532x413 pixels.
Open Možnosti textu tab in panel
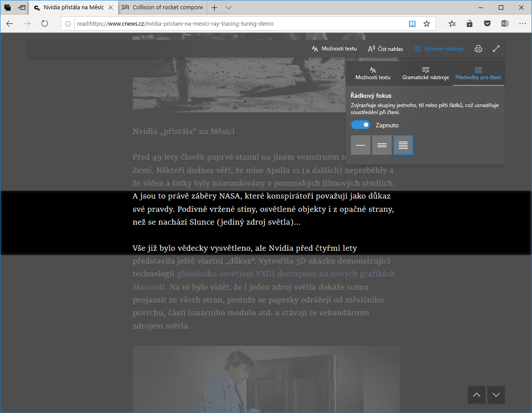point(373,73)
